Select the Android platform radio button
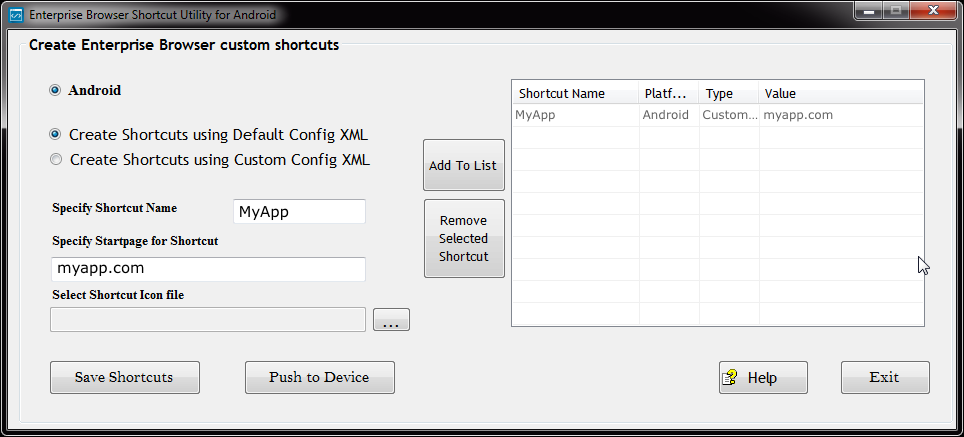 [x=56, y=90]
